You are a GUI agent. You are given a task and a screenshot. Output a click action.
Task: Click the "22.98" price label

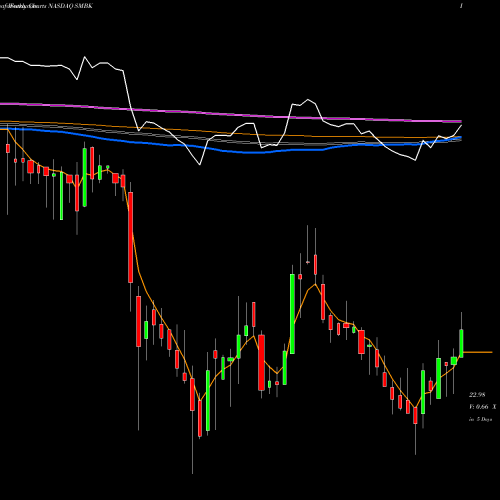coord(477,395)
